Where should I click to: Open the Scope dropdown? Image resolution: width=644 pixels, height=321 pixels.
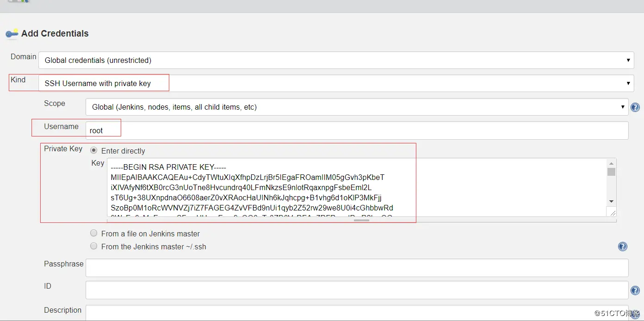357,107
